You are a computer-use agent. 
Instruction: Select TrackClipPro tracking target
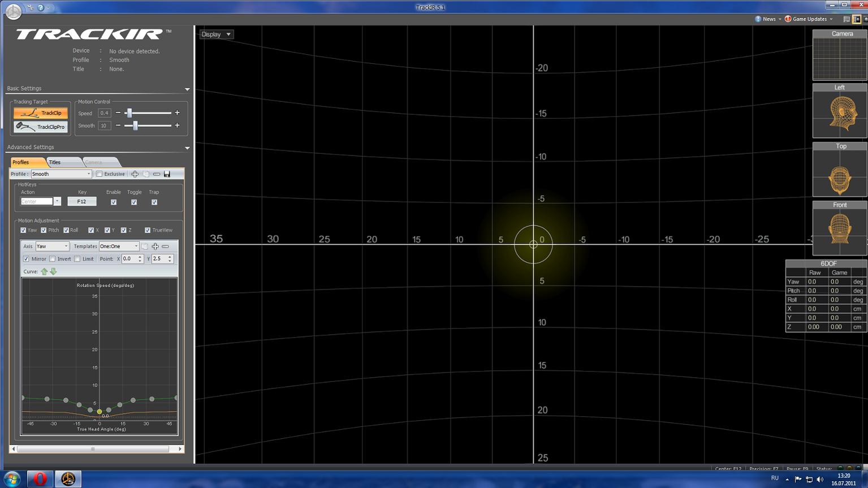(x=40, y=127)
